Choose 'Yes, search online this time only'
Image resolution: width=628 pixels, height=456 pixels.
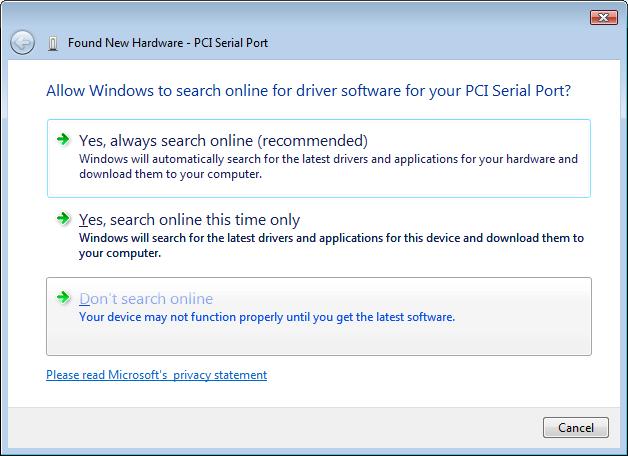click(x=319, y=237)
